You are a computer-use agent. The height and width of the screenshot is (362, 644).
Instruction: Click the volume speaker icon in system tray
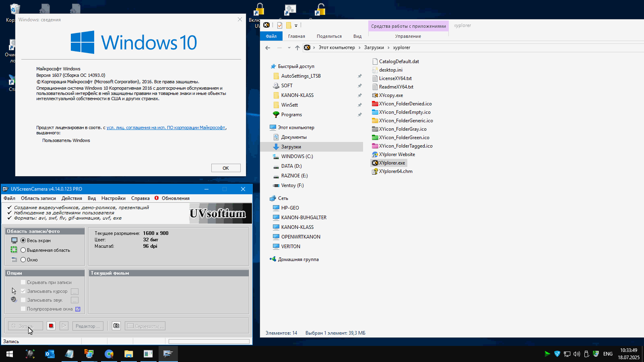click(576, 354)
